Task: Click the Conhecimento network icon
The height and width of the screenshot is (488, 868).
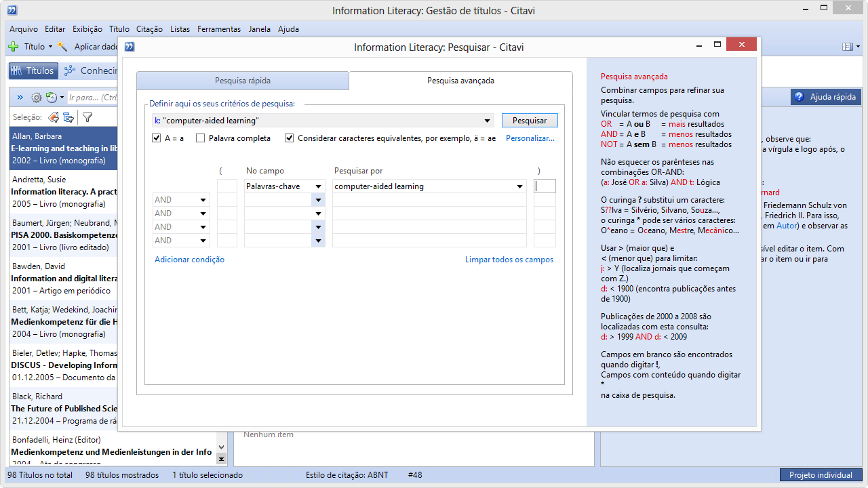Action: (x=69, y=70)
